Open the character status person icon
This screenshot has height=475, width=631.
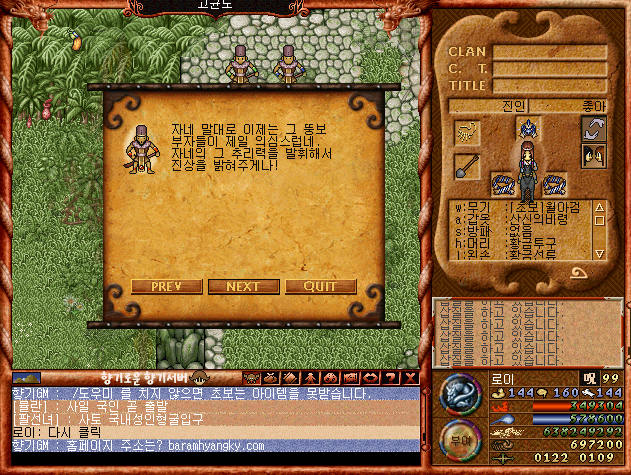click(310, 378)
